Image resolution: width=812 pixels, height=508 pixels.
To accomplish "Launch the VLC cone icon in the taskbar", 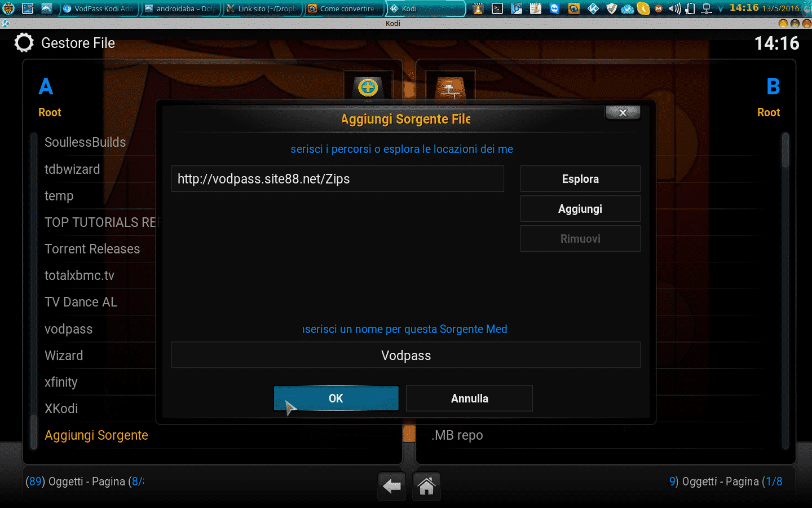I will tap(478, 8).
